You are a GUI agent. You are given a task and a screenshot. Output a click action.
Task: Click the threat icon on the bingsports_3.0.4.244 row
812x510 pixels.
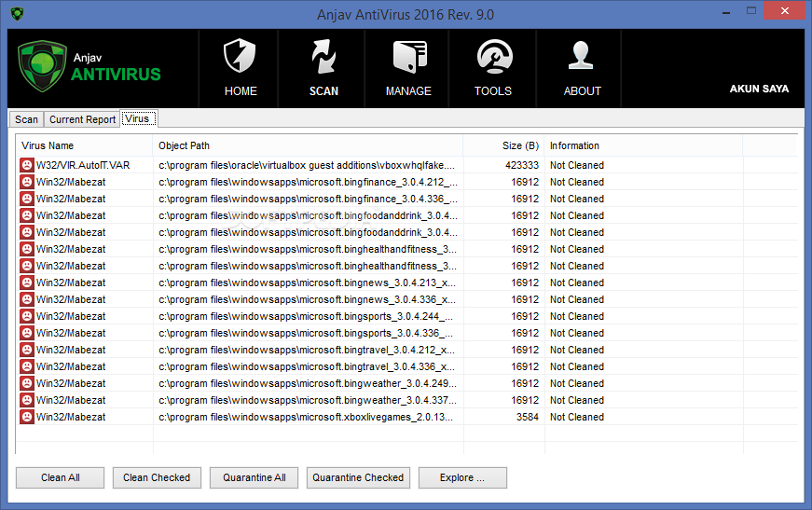click(x=27, y=316)
